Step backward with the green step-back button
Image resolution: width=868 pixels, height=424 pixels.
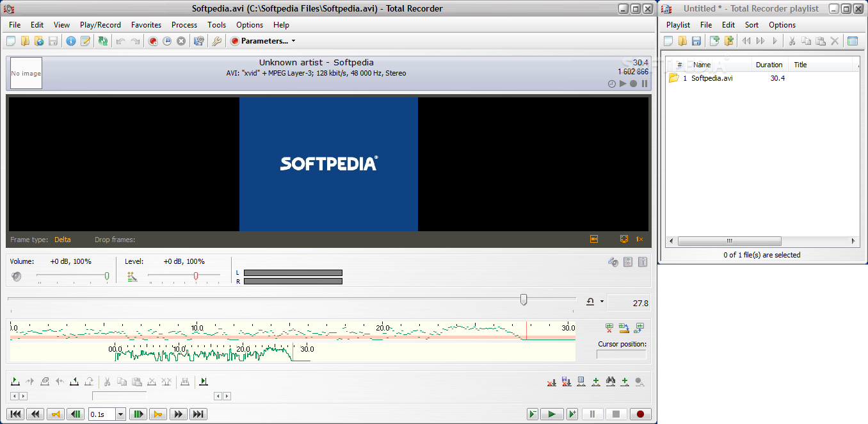[x=76, y=414]
